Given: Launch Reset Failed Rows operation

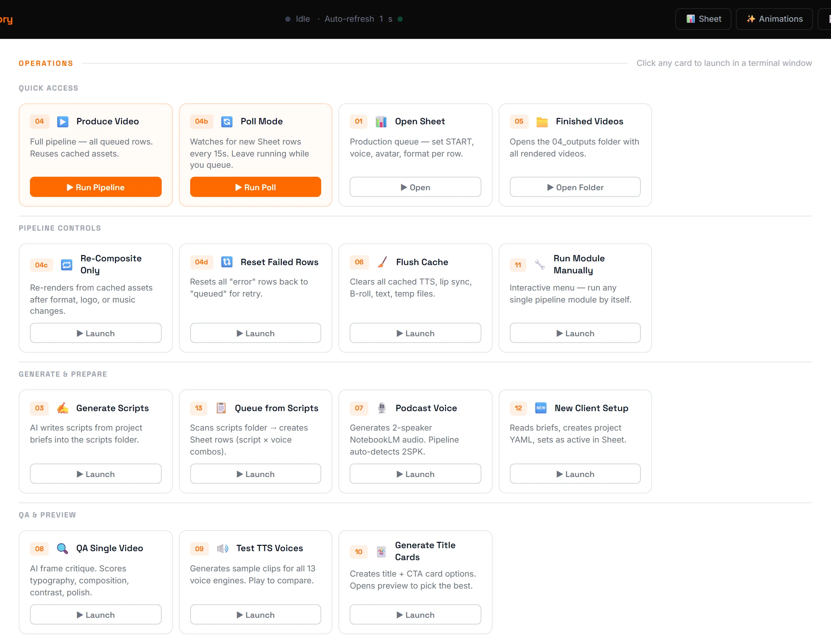Looking at the screenshot, I should [x=256, y=333].
